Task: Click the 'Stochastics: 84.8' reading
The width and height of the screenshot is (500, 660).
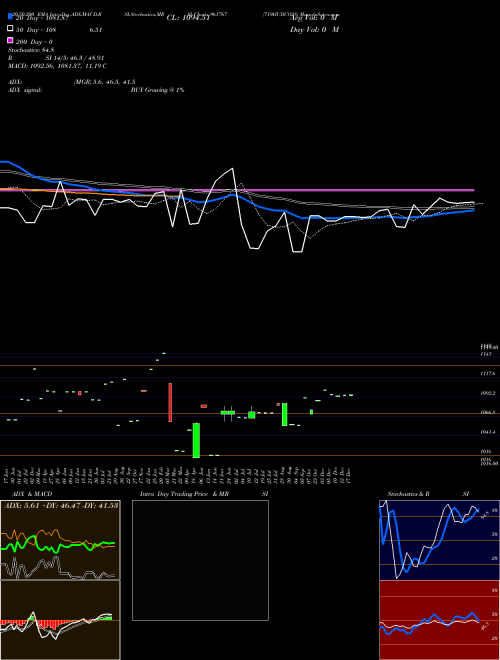Action: 31,50
